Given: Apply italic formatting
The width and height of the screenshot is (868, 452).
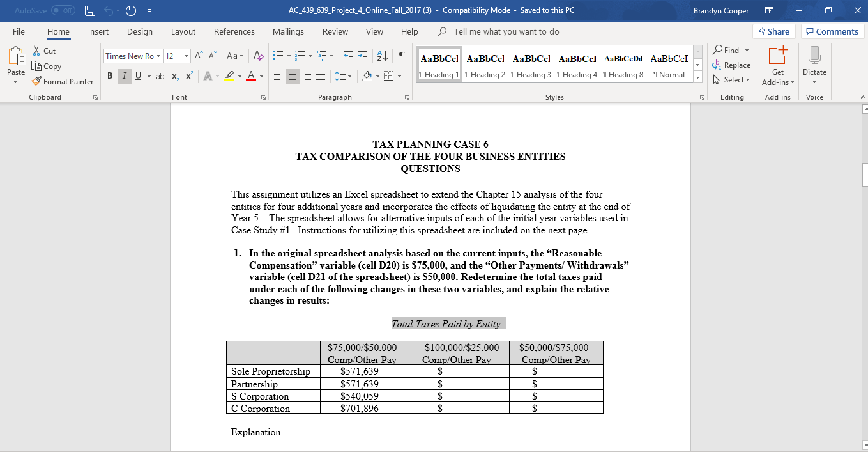Looking at the screenshot, I should pos(124,75).
